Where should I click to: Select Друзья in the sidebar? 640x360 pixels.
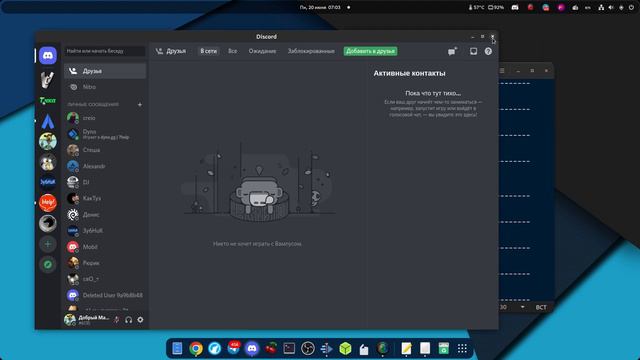click(105, 71)
